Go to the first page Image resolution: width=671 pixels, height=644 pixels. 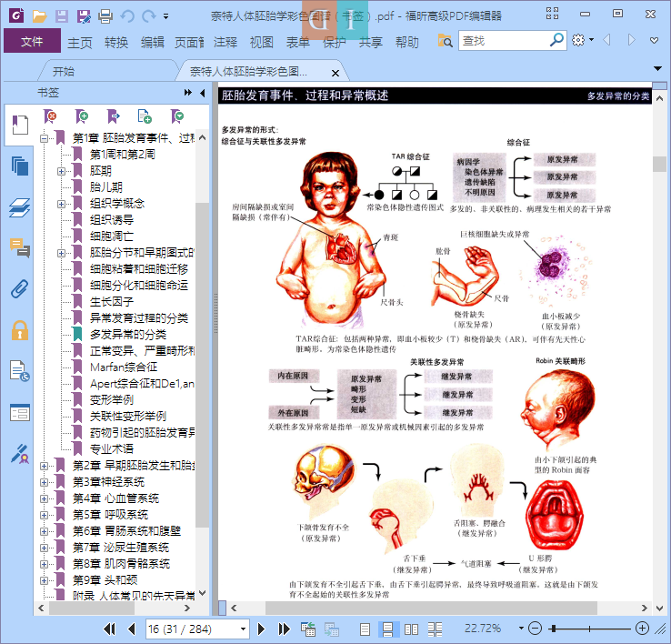pyautogui.click(x=109, y=629)
